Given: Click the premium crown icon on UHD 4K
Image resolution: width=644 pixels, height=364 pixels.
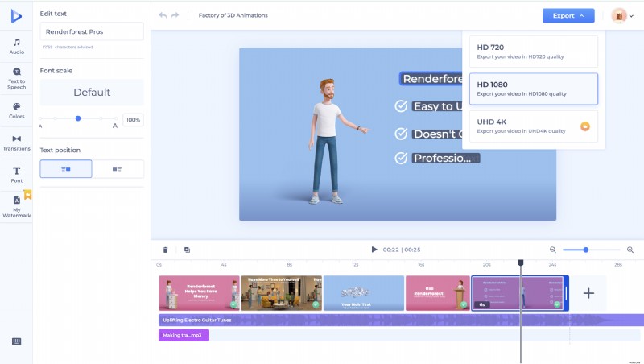Looking at the screenshot, I should pos(585,126).
